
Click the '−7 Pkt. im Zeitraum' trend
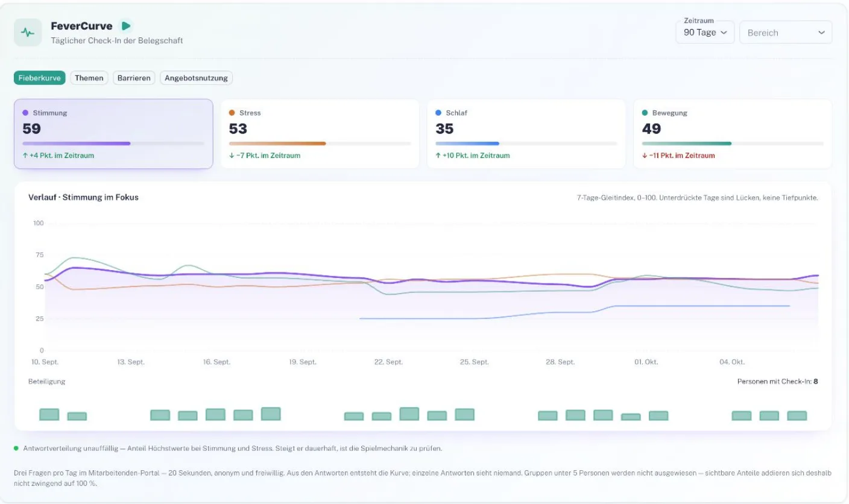point(265,156)
